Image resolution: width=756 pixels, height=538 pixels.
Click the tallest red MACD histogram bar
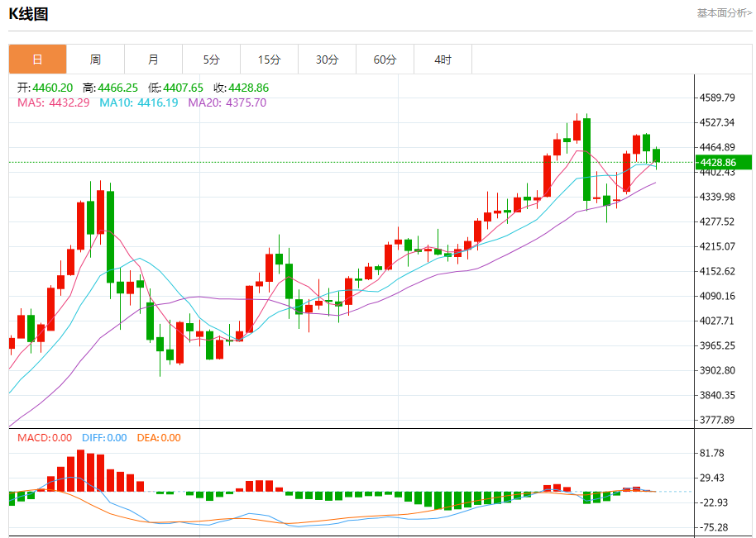(80, 470)
